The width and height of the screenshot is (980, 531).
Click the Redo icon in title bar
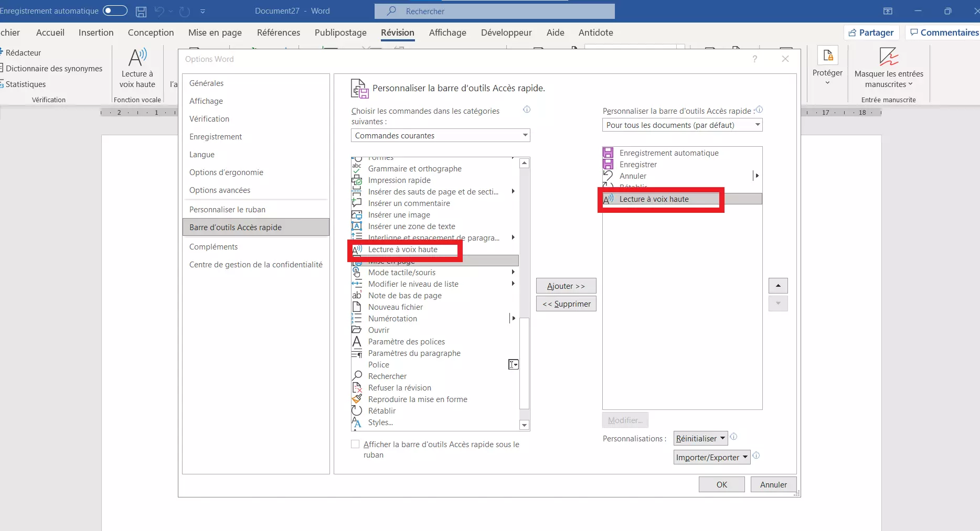pyautogui.click(x=184, y=11)
